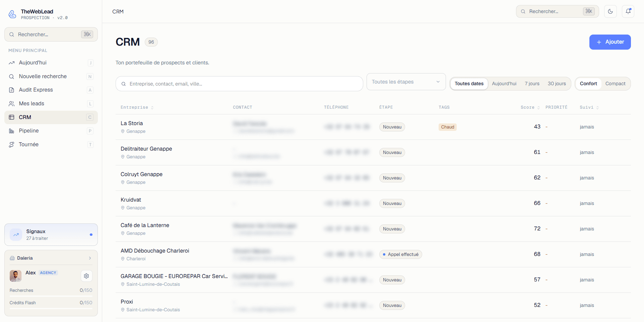Click Crédits Flash progress bar
The width and height of the screenshot is (644, 322).
point(51,309)
